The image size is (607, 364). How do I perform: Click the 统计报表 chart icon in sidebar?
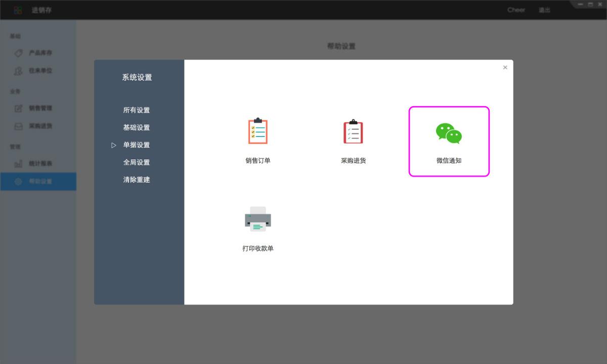[19, 164]
